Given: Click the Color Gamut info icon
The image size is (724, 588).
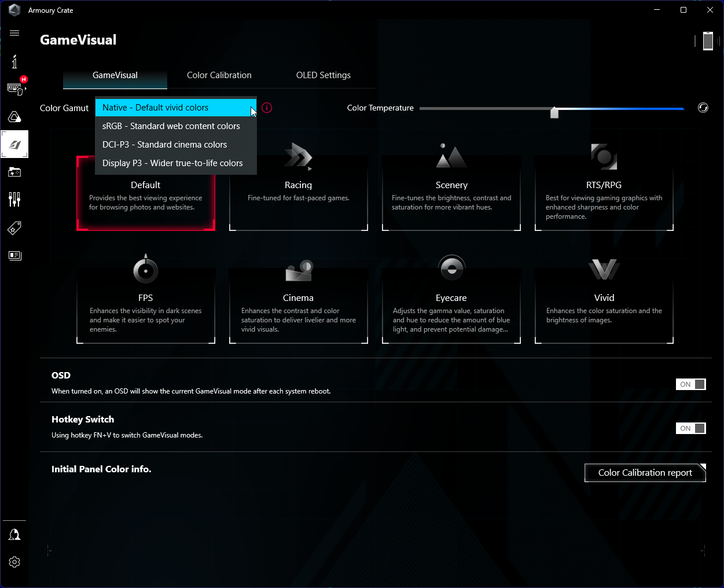Looking at the screenshot, I should coord(267,108).
